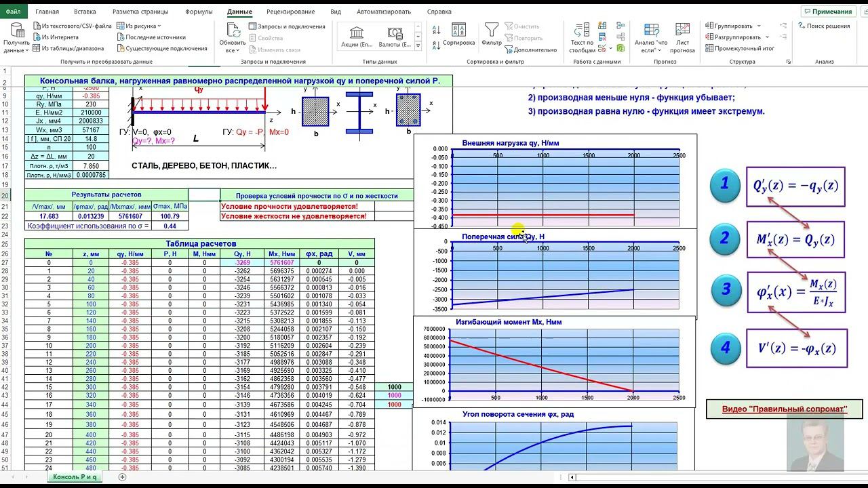Click the Примечания comments button
This screenshot has height=488, width=868.
point(827,12)
